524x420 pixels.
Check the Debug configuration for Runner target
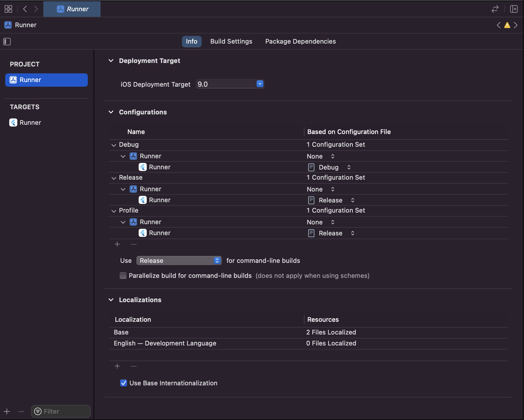(x=329, y=167)
